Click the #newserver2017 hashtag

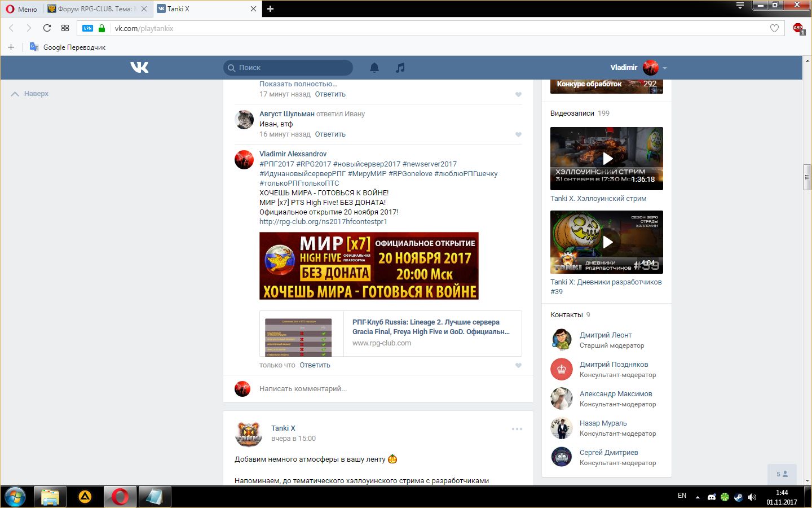[430, 164]
